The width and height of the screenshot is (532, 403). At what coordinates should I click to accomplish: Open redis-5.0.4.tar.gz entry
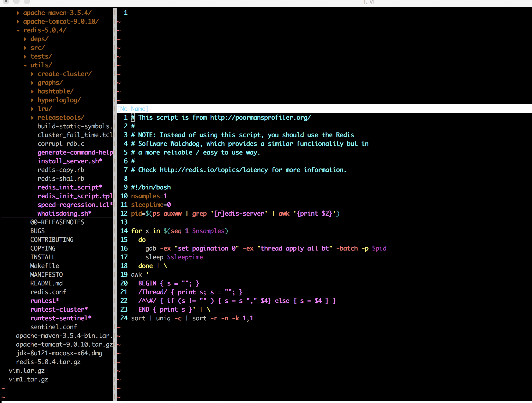[48, 362]
